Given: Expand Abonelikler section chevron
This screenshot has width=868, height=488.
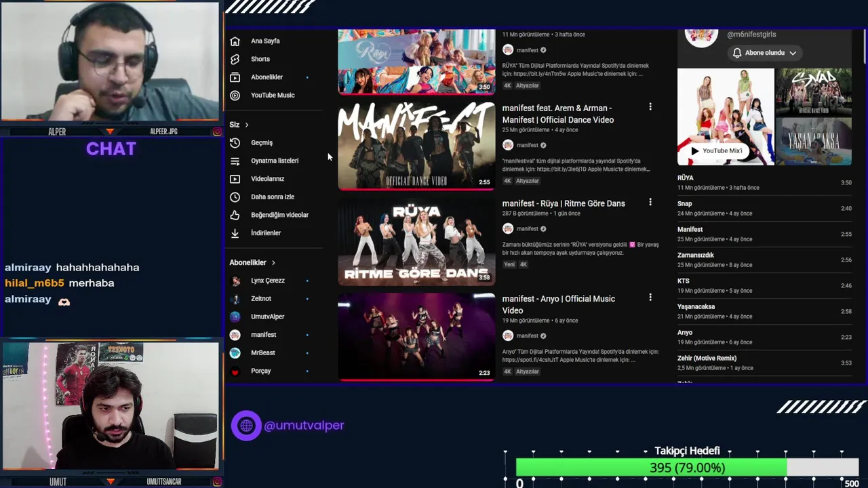Looking at the screenshot, I should click(x=273, y=263).
